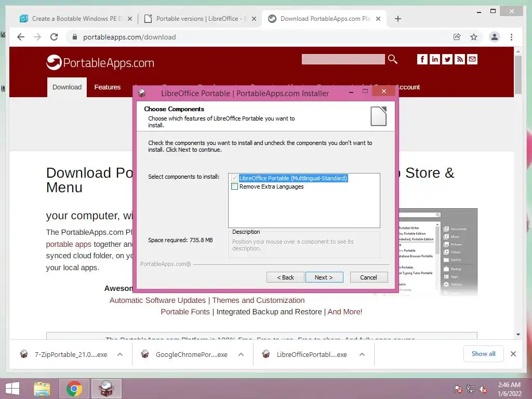Open the RSS feed icon
Image resolution: width=532 pixels, height=399 pixels.
460,59
